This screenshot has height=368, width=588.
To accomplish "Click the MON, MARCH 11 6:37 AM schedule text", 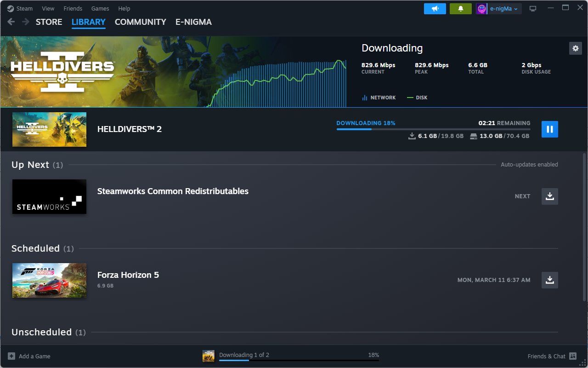I will (494, 280).
